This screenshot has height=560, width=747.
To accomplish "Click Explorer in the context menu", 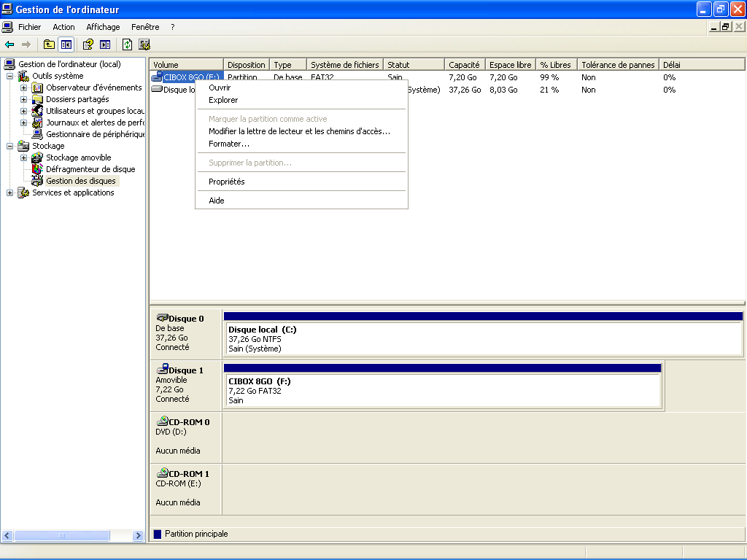I will 223,100.
